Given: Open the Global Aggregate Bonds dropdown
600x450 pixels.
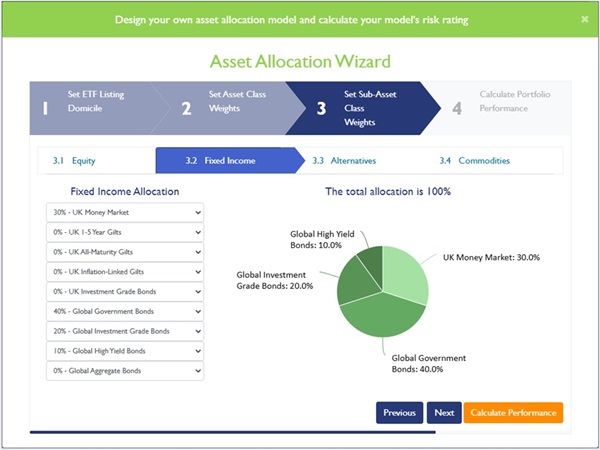Looking at the screenshot, I should tap(125, 370).
